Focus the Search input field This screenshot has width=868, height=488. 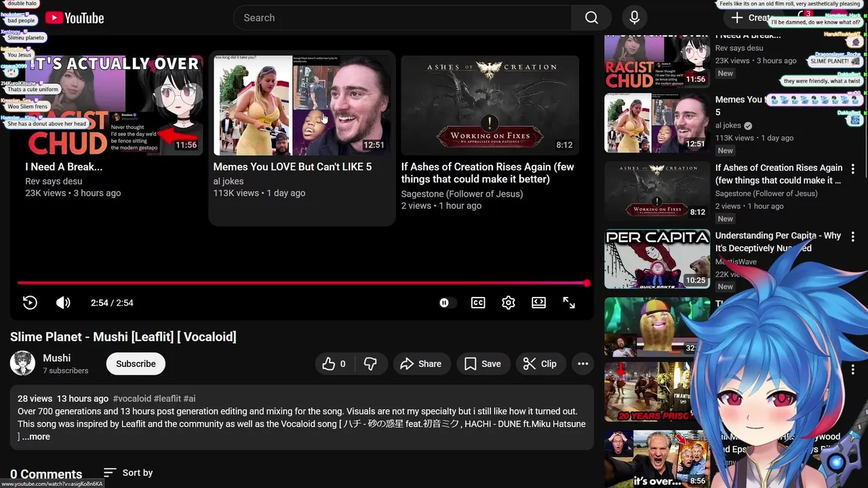pyautogui.click(x=403, y=18)
